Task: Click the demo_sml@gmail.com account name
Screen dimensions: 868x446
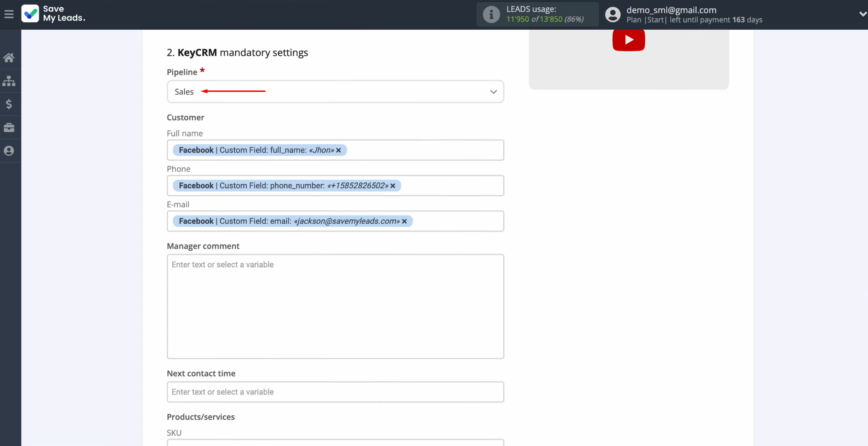Action: click(671, 10)
